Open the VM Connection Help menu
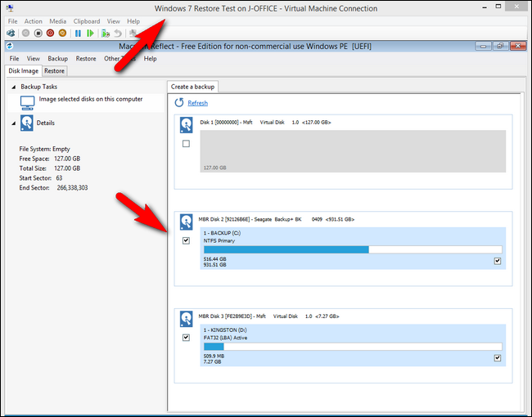Image resolution: width=532 pixels, height=417 pixels. pyautogui.click(x=133, y=21)
